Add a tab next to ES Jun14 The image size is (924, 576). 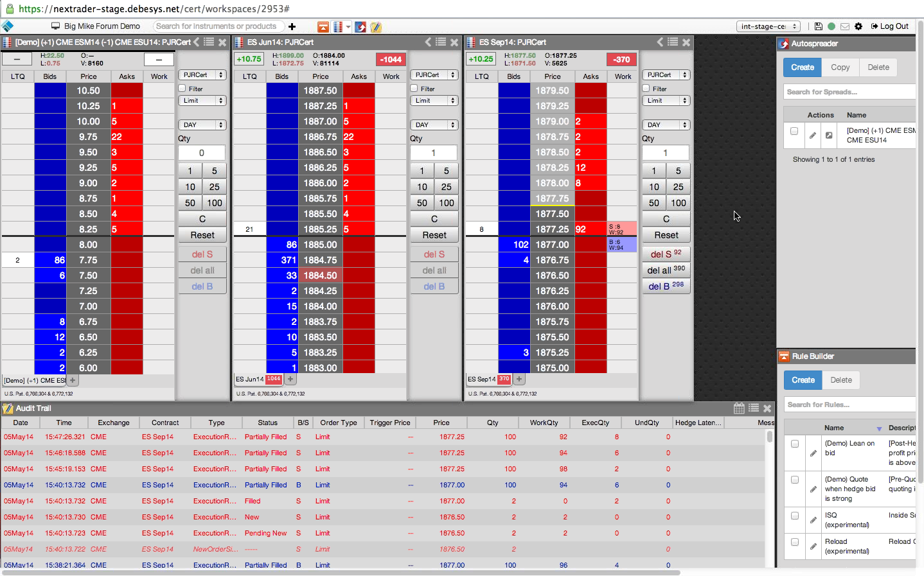(290, 379)
